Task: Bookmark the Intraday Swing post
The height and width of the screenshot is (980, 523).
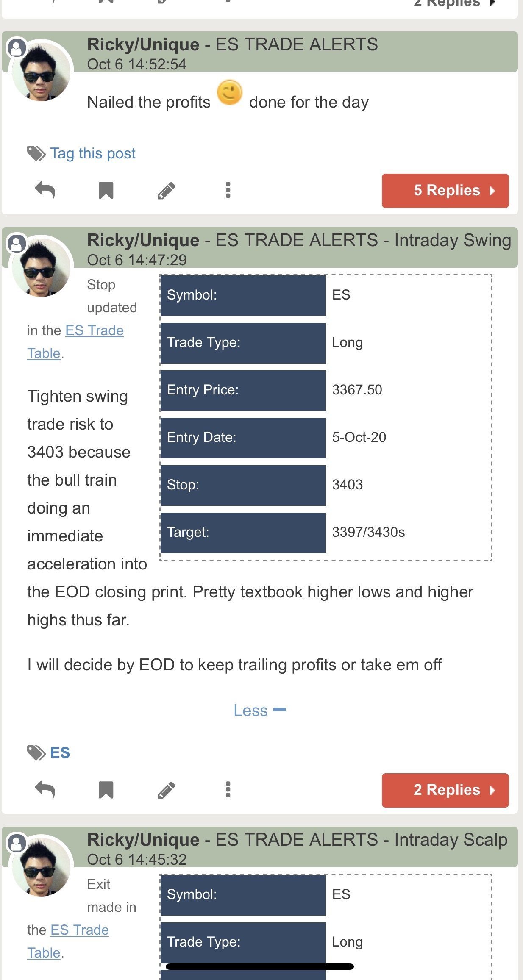Action: (106, 790)
